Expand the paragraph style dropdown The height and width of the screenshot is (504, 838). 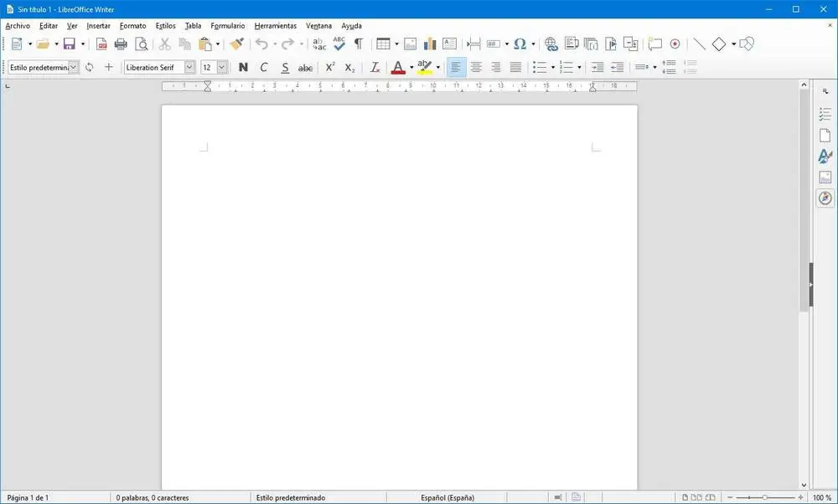click(74, 67)
